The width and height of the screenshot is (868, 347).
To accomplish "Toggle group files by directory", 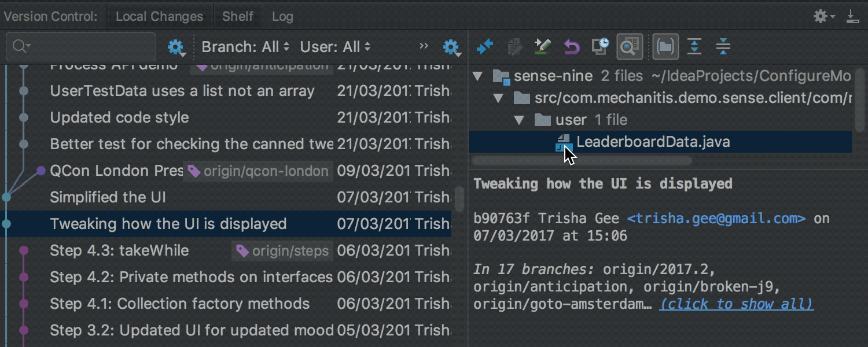I will [665, 46].
